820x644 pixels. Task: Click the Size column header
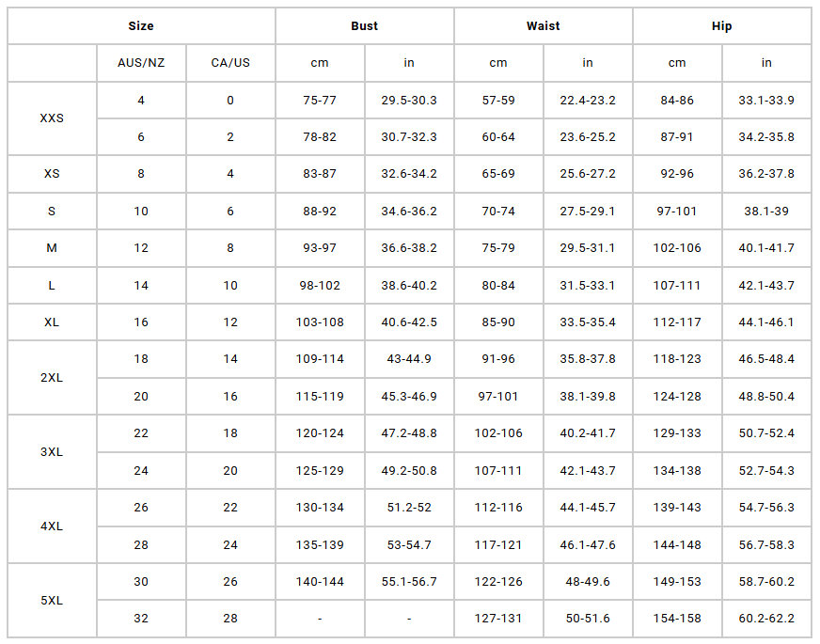point(141,26)
